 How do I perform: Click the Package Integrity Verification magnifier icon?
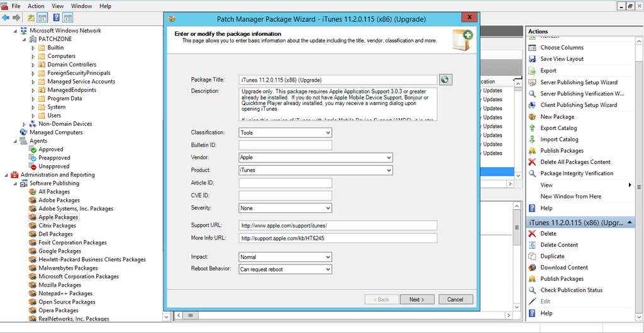point(532,173)
